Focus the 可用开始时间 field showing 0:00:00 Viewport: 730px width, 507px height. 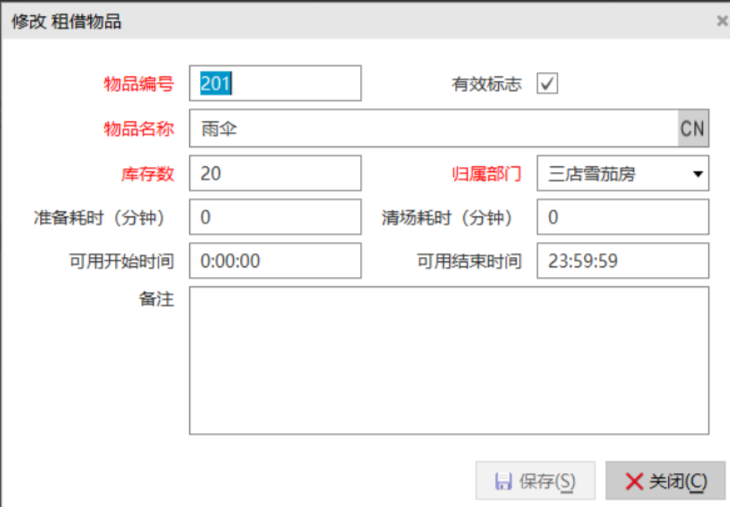pyautogui.click(x=275, y=261)
